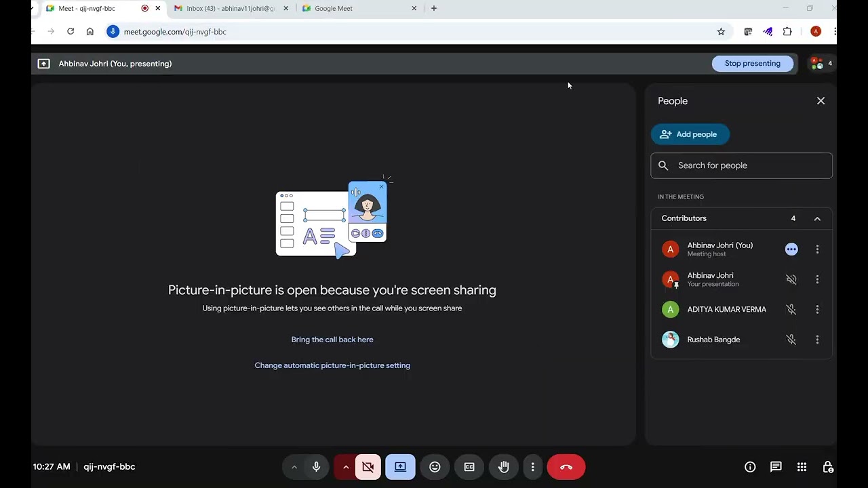This screenshot has width=868, height=488.
Task: Open more actions for Ahbinav Johri presentation
Action: pos(817,279)
